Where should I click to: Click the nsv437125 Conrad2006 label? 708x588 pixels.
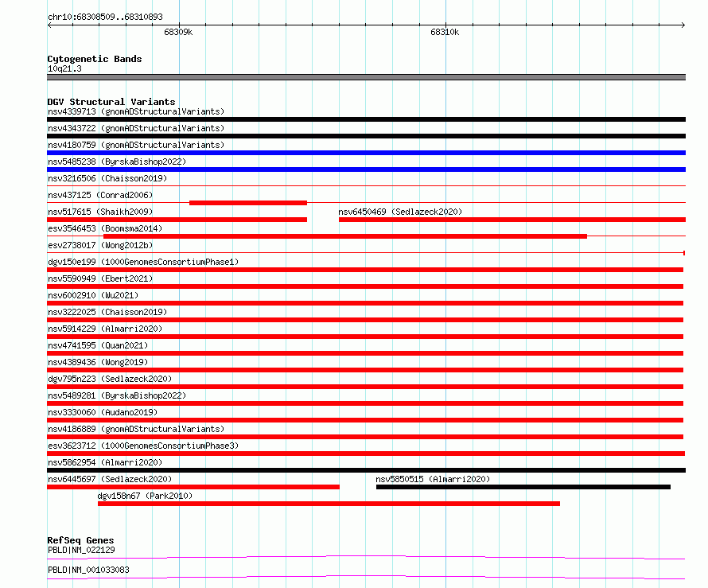pos(100,195)
